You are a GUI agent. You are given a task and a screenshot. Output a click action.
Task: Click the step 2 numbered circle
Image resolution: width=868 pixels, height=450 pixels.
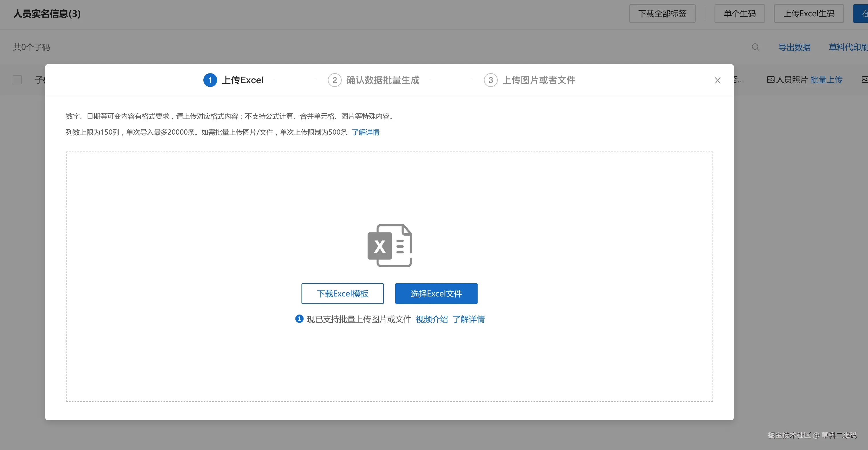334,80
